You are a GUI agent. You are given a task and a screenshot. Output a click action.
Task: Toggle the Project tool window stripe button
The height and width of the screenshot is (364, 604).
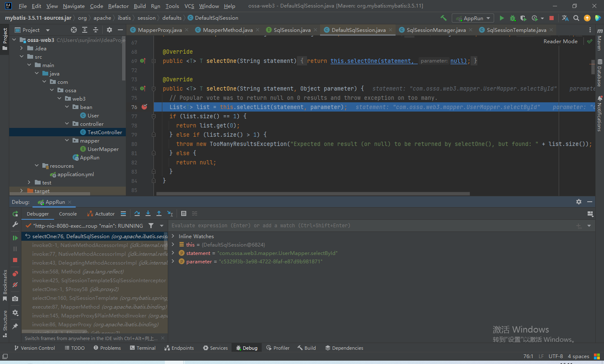coord(5,39)
